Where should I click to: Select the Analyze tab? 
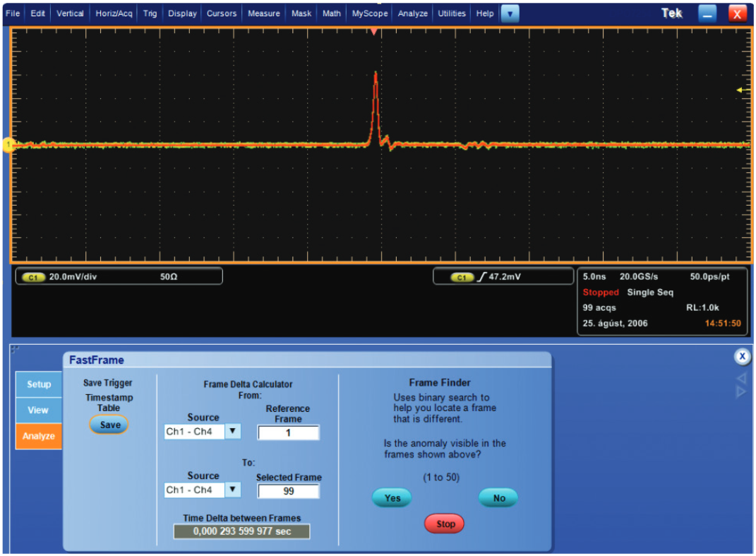[39, 436]
